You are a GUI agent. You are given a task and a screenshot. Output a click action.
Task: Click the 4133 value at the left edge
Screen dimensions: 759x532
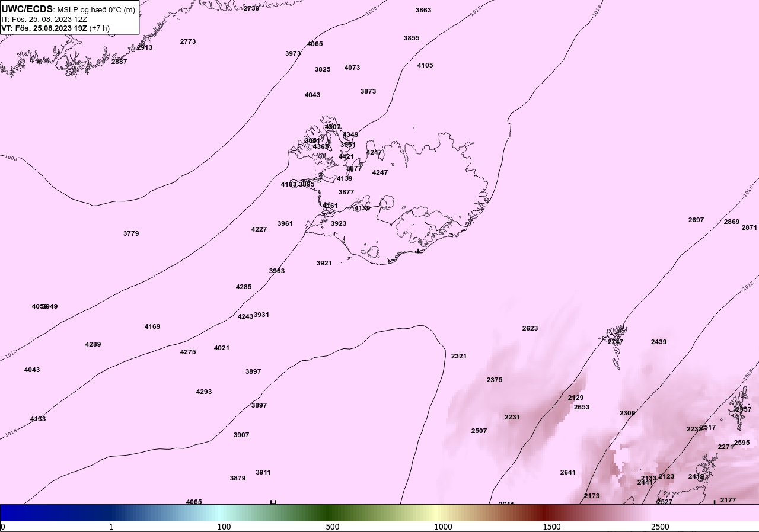coord(38,419)
